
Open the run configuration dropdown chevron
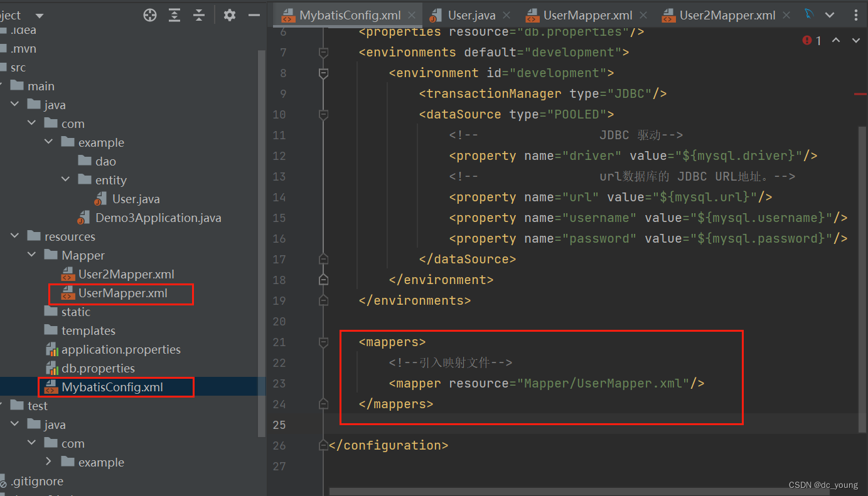pyautogui.click(x=828, y=13)
